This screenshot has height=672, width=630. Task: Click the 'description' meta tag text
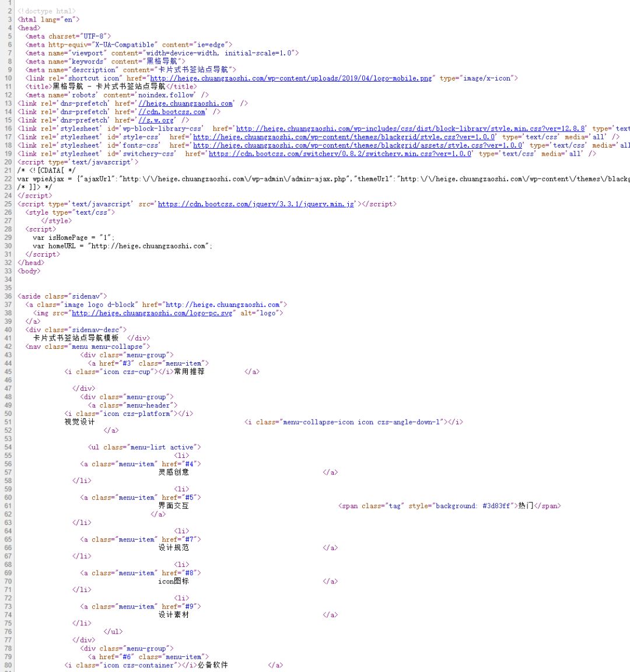[131, 70]
